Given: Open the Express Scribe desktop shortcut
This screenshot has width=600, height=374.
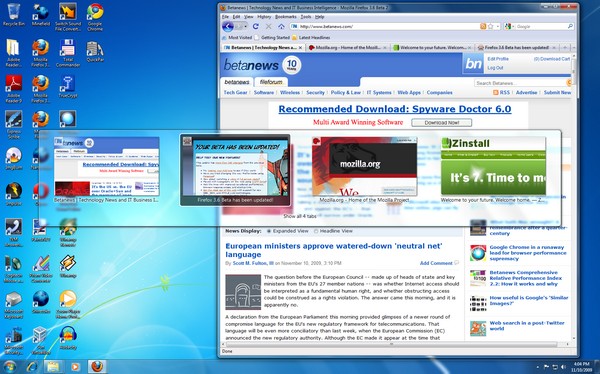Looking at the screenshot, I should pos(13,125).
